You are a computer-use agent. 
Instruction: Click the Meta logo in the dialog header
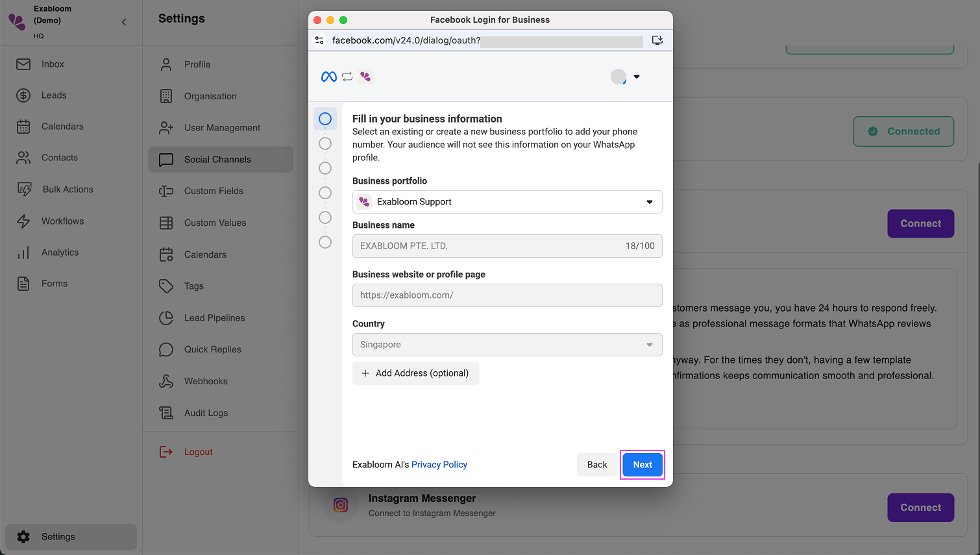click(328, 76)
